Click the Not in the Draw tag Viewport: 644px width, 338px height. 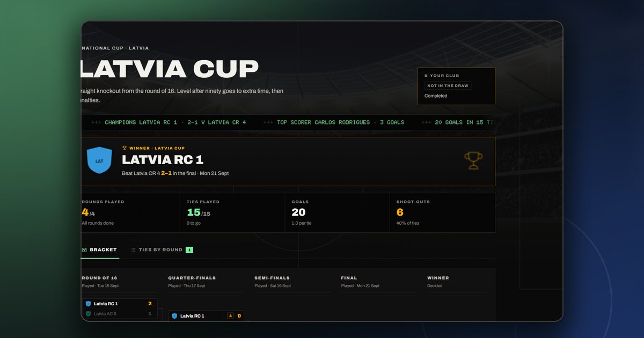(x=448, y=86)
